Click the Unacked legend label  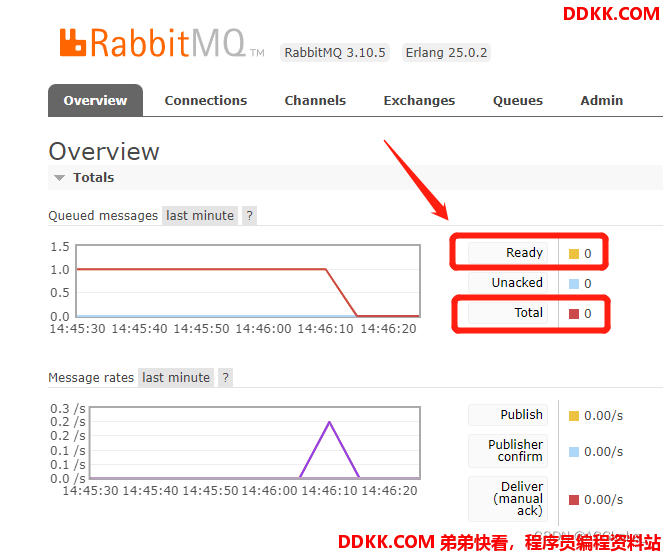click(x=508, y=283)
